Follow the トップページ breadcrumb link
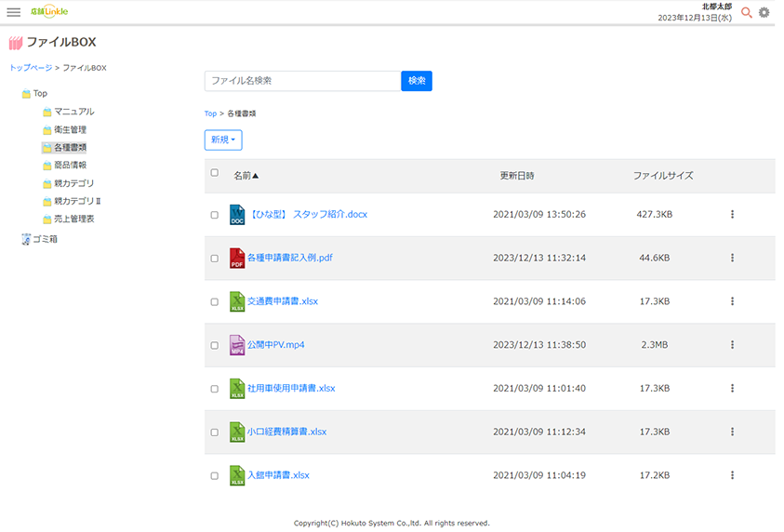784x532 pixels. (x=31, y=68)
